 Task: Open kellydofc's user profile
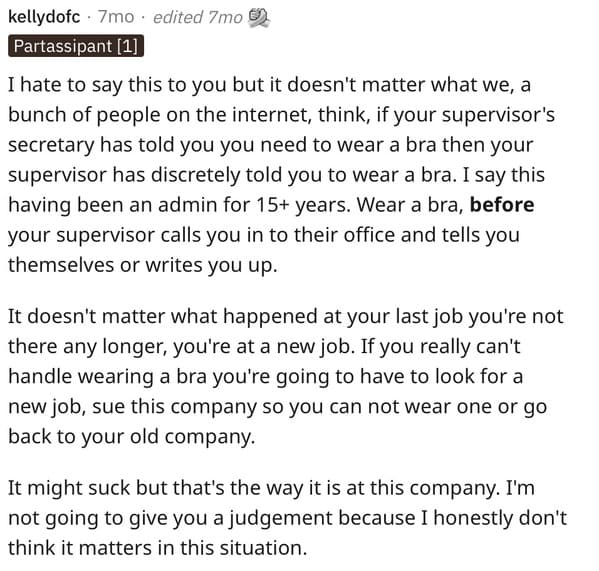coord(44,17)
